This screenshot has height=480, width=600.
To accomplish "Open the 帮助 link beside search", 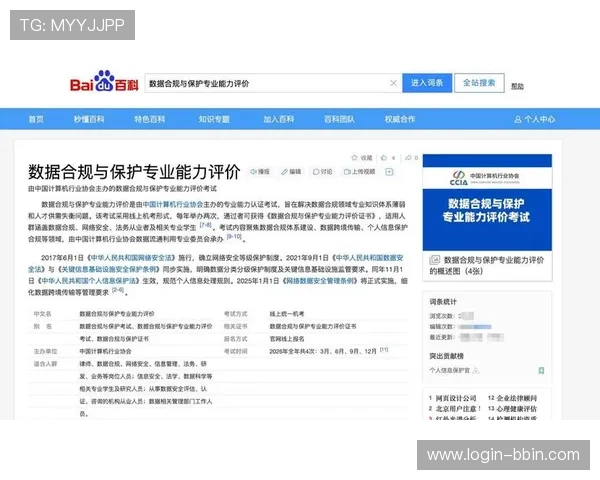I will coord(517,86).
